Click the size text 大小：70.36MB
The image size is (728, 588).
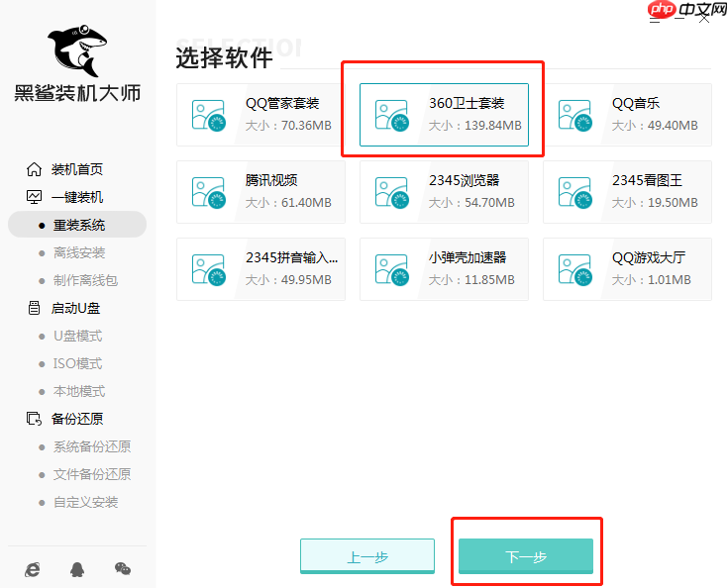point(288,126)
